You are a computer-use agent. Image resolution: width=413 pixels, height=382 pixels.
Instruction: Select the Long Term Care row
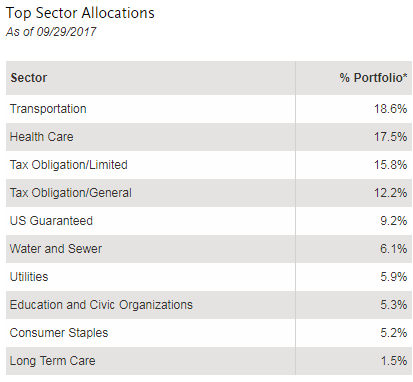[209, 361]
